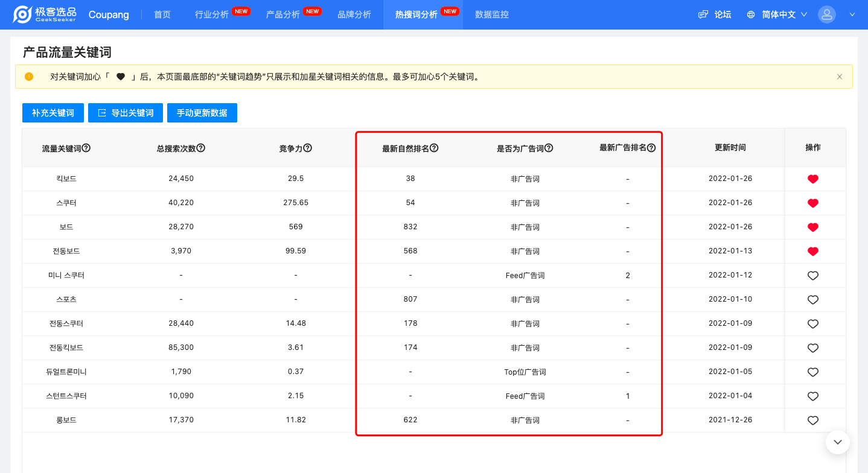Click help icon next to 总搜索次数
This screenshot has width=868, height=473.
pos(201,148)
